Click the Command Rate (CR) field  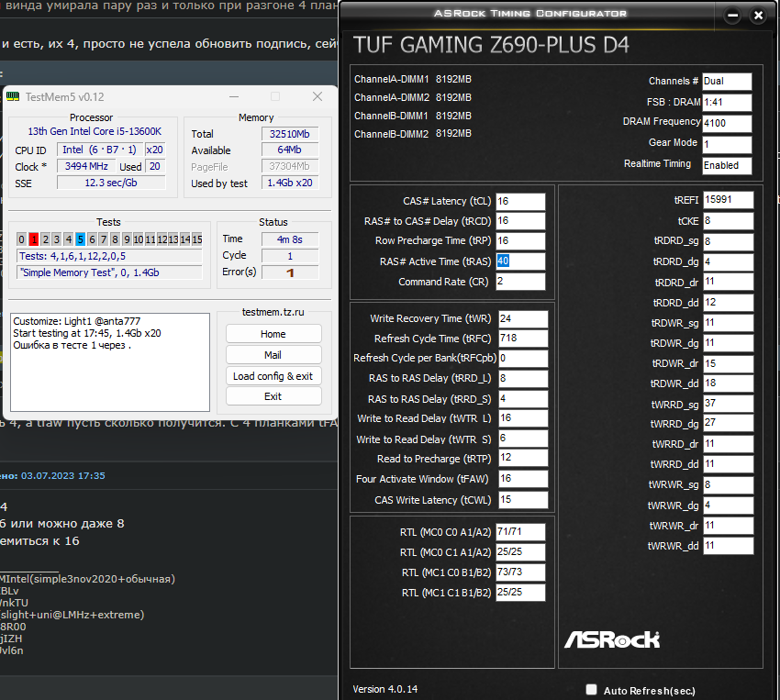point(520,282)
